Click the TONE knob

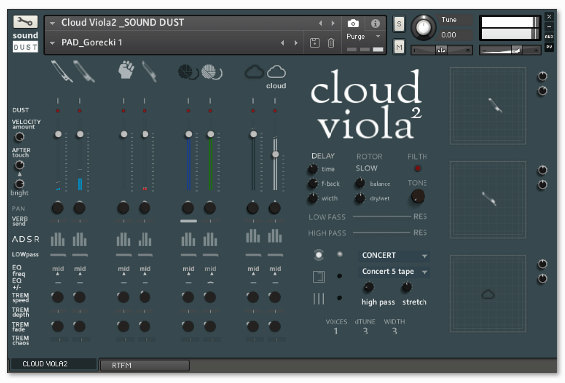(x=418, y=196)
